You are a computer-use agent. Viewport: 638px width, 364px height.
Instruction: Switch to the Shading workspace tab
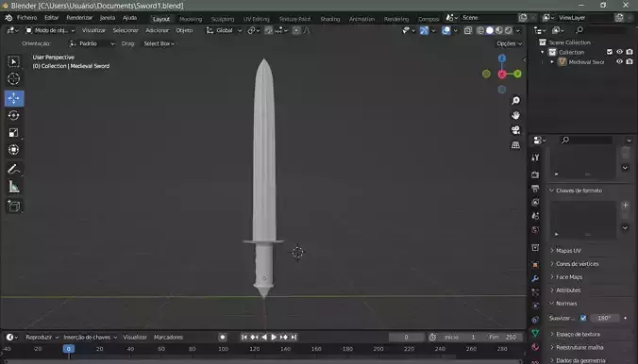click(x=329, y=19)
